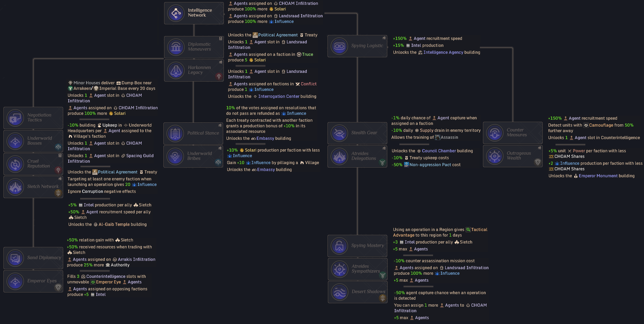
Task: Click the Stealth Gear development icon
Action: [x=339, y=133]
